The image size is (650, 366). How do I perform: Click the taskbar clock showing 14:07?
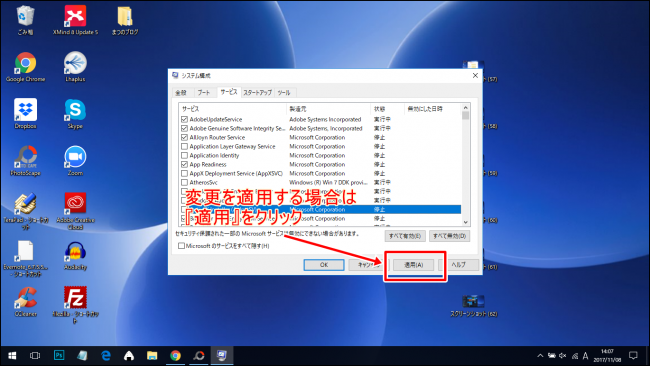tap(607, 356)
